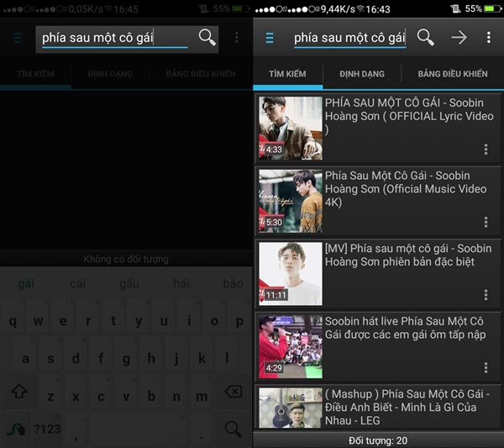
Task: Open options for Official Music Video 4K result
Action: pos(486,222)
